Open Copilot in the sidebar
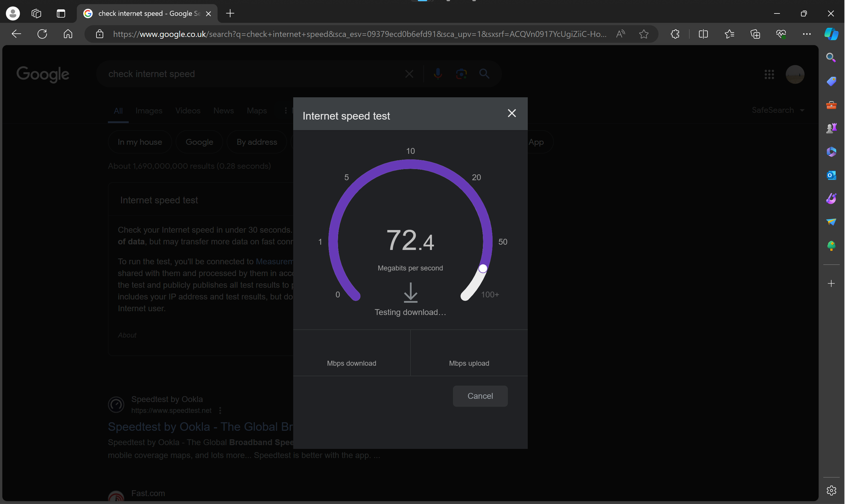The width and height of the screenshot is (845, 504). coord(831,34)
